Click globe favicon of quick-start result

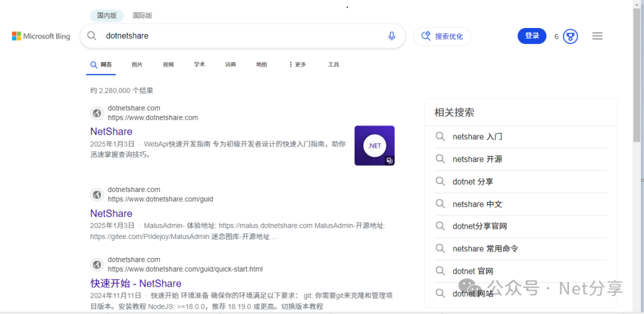[97, 265]
